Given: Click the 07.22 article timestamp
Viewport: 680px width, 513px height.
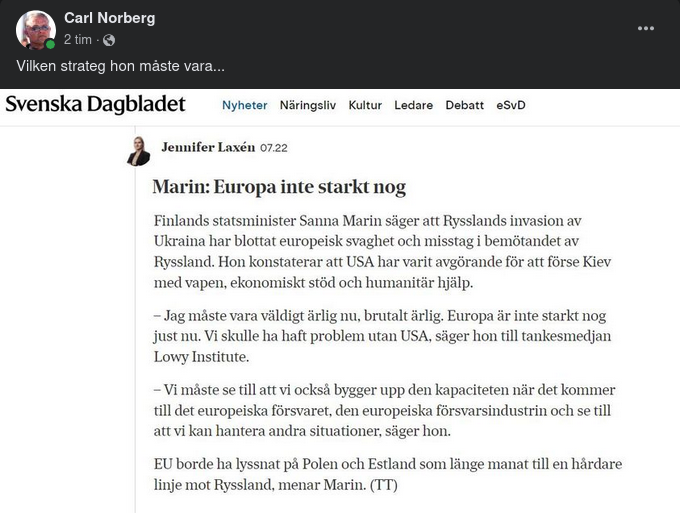Looking at the screenshot, I should (274, 148).
